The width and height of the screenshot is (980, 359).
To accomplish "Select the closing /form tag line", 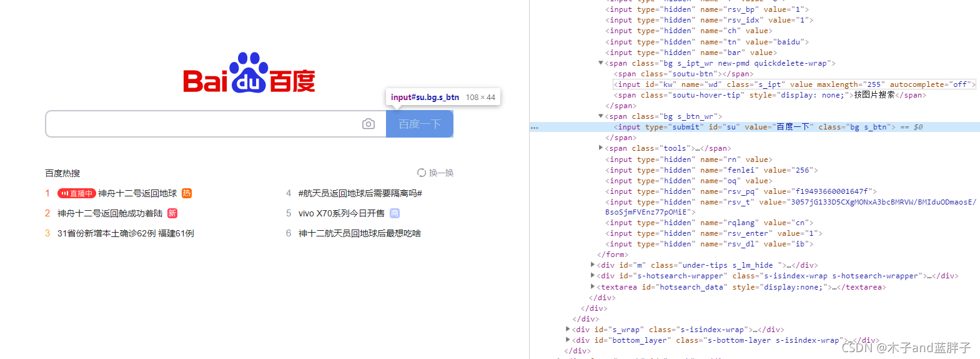I will point(613,255).
